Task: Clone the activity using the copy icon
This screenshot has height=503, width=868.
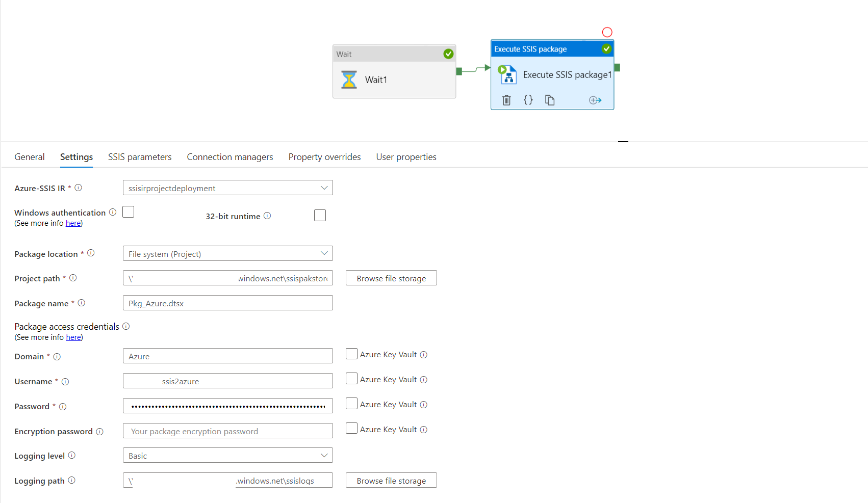Action: point(550,100)
